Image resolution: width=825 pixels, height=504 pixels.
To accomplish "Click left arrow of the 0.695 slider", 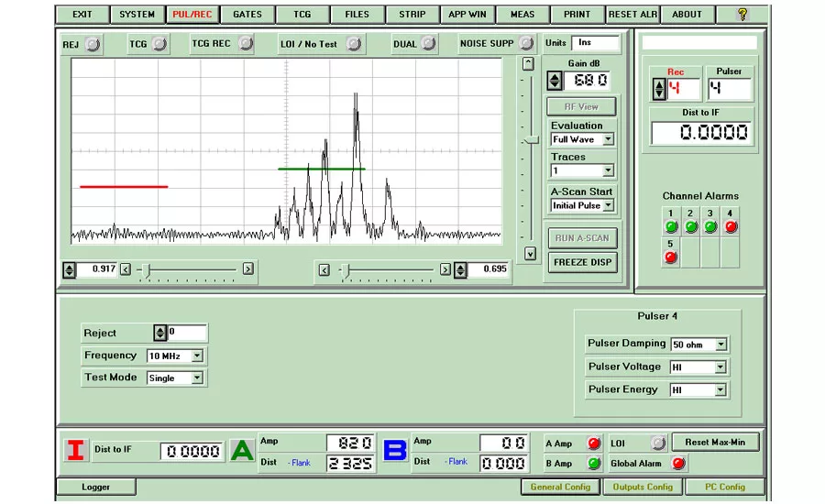I will click(x=324, y=270).
